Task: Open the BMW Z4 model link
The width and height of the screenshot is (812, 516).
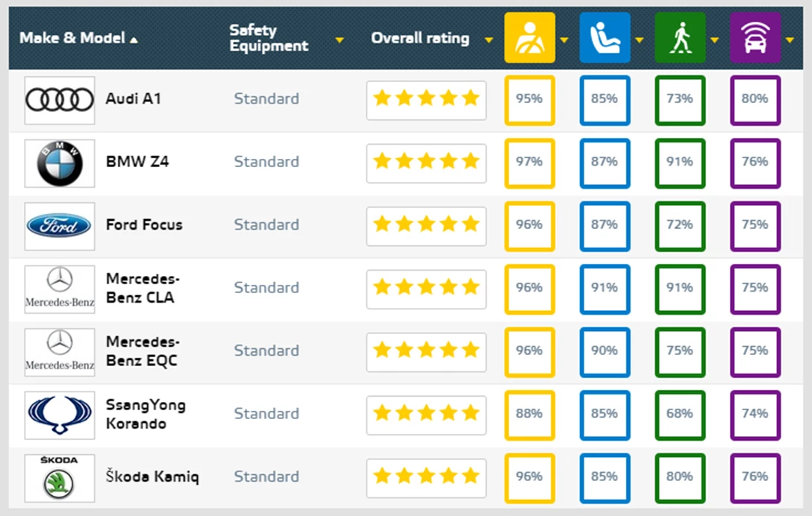Action: click(137, 161)
